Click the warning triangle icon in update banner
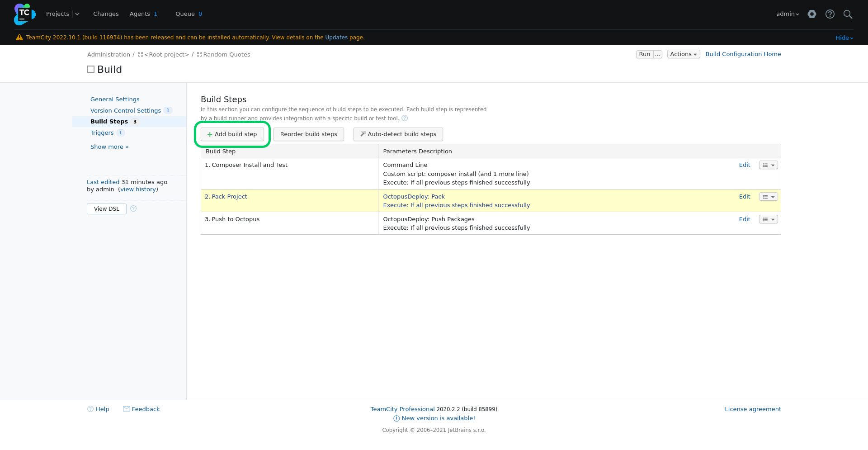 click(19, 38)
